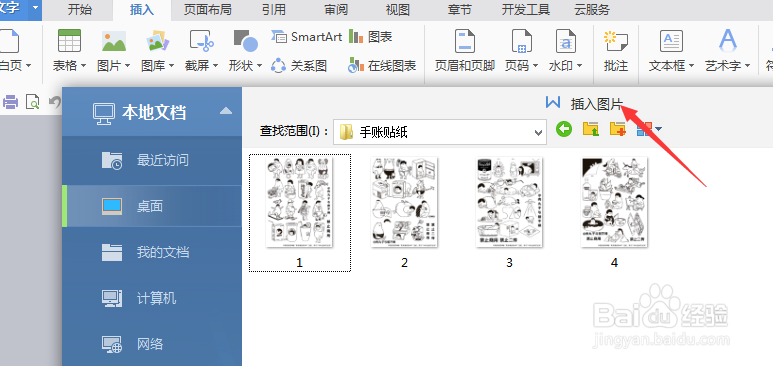Collapse the 本地文档 section arrow

point(226,110)
